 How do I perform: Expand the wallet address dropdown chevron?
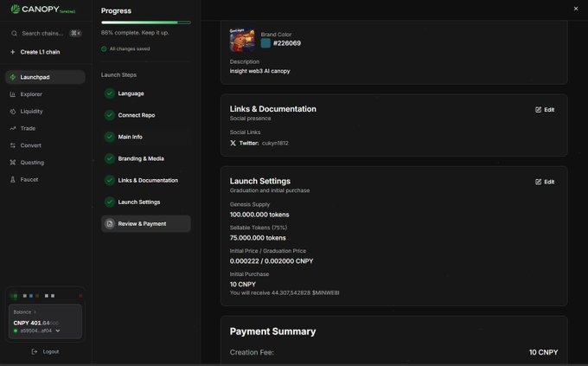[x=58, y=331]
